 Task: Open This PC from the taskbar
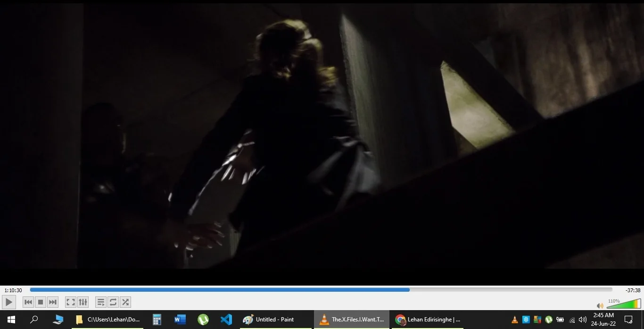[58, 320]
